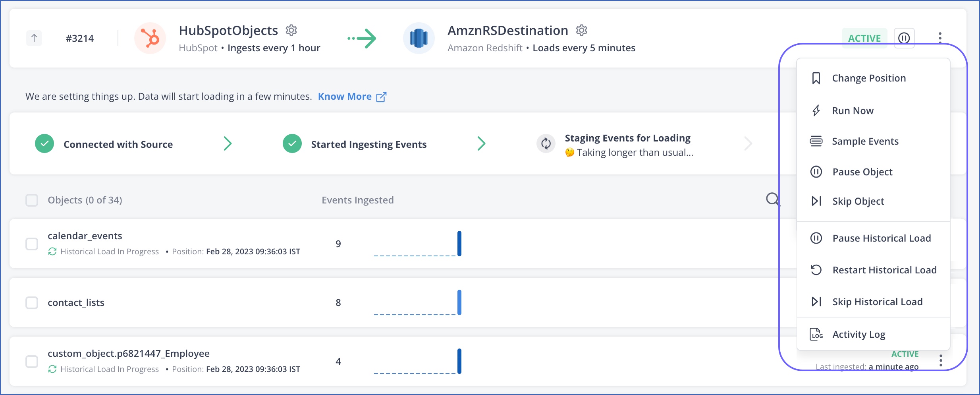980x395 pixels.
Task: Click the pipeline number #3214
Action: 80,39
